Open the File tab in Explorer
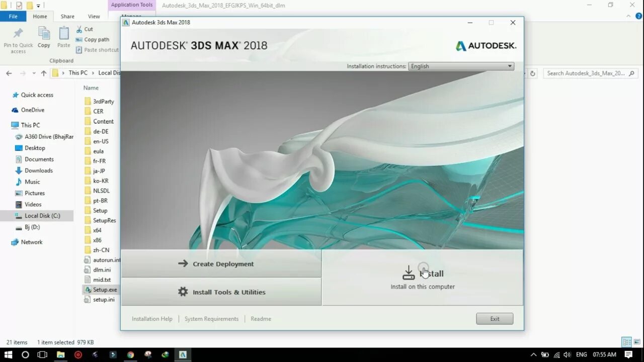644x362 pixels. pyautogui.click(x=13, y=16)
